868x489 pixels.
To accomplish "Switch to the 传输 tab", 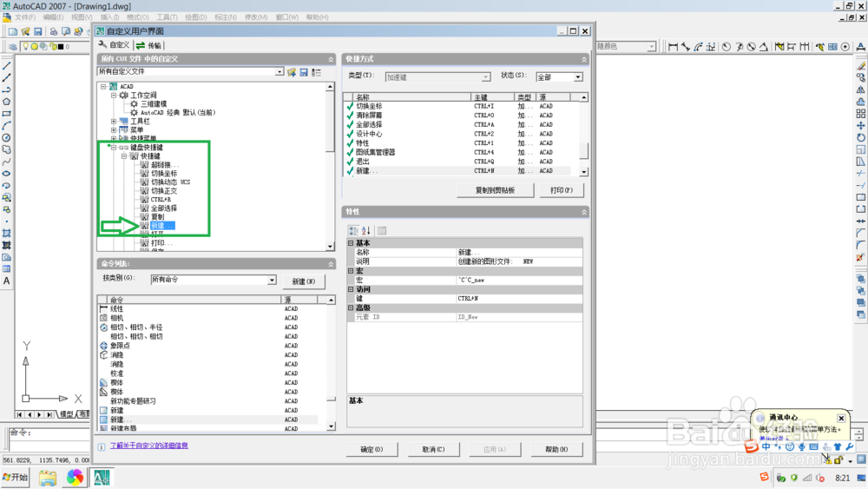I will point(149,45).
